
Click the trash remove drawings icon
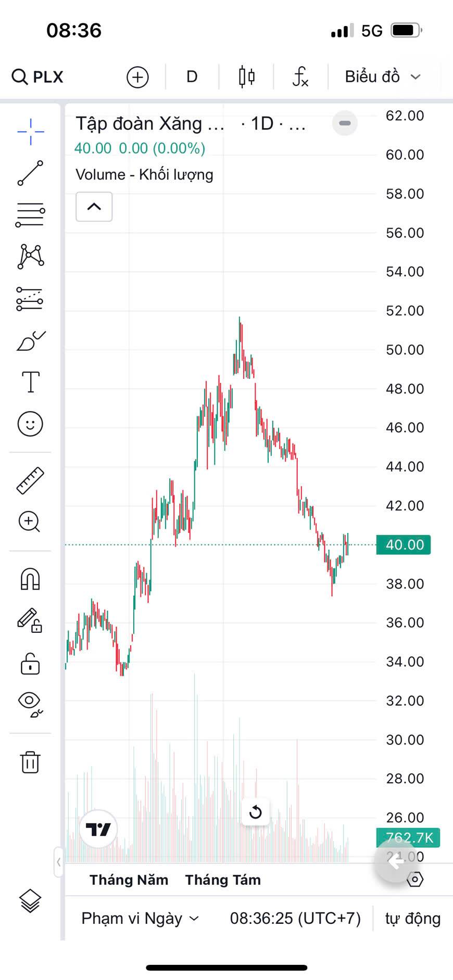[x=30, y=762]
